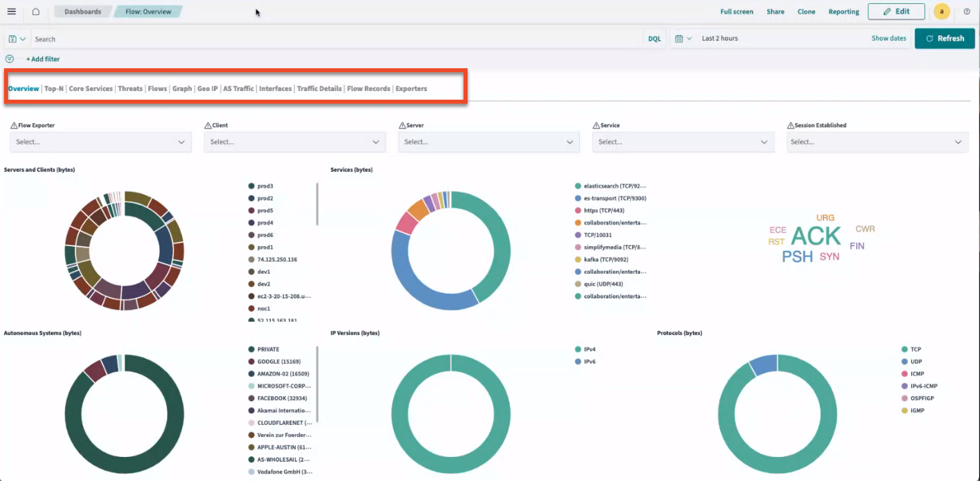Click the Add filter link

point(43,59)
